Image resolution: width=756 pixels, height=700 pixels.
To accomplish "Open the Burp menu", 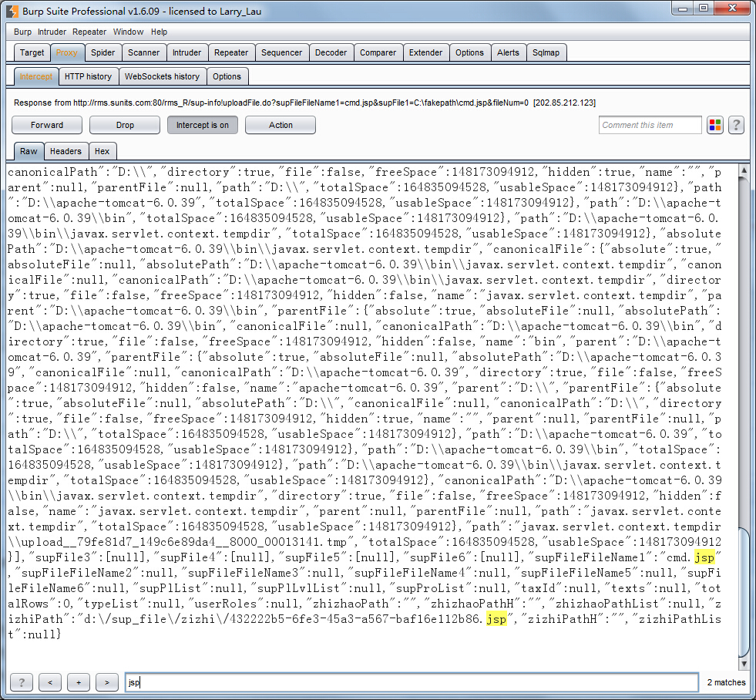I will click(x=22, y=32).
